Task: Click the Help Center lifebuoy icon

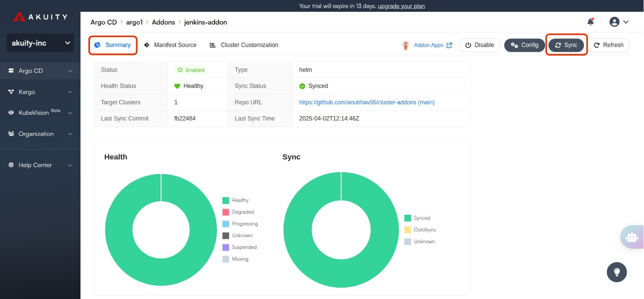Action: tap(11, 165)
